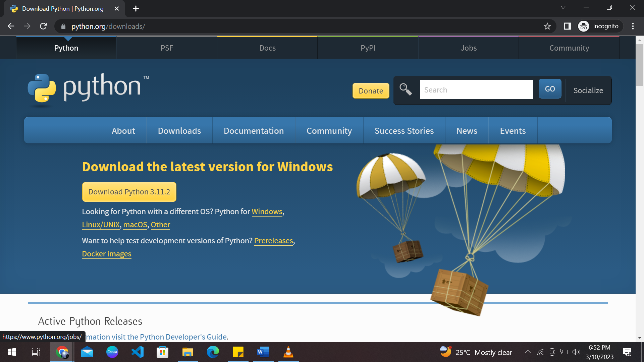Image resolution: width=644 pixels, height=362 pixels.
Task: Go back using the browser back arrow
Action: pyautogui.click(x=11, y=26)
